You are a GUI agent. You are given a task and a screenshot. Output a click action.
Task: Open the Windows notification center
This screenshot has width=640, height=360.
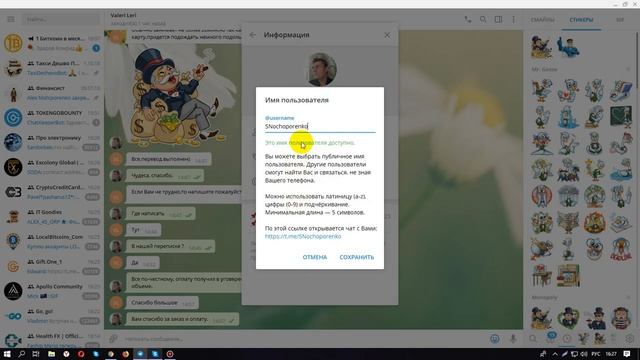point(627,354)
